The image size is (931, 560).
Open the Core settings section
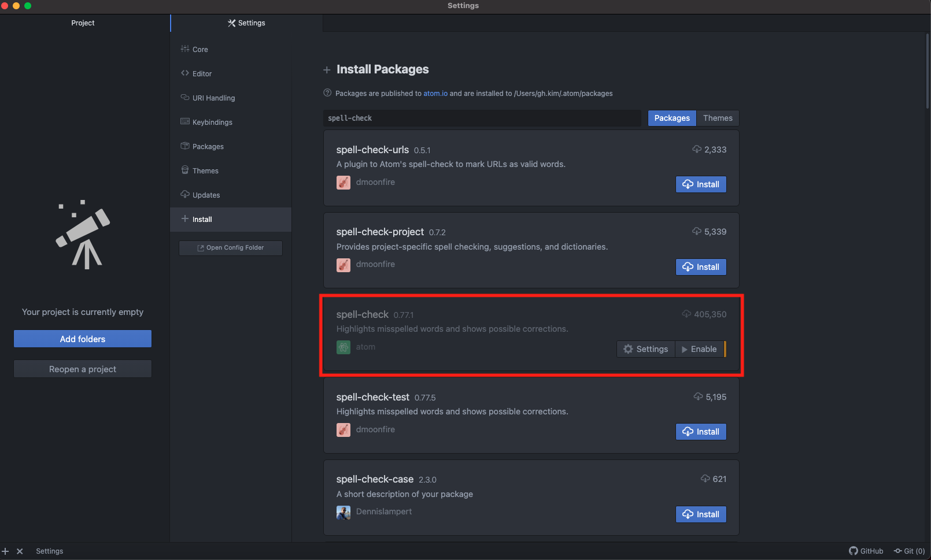click(x=230, y=49)
